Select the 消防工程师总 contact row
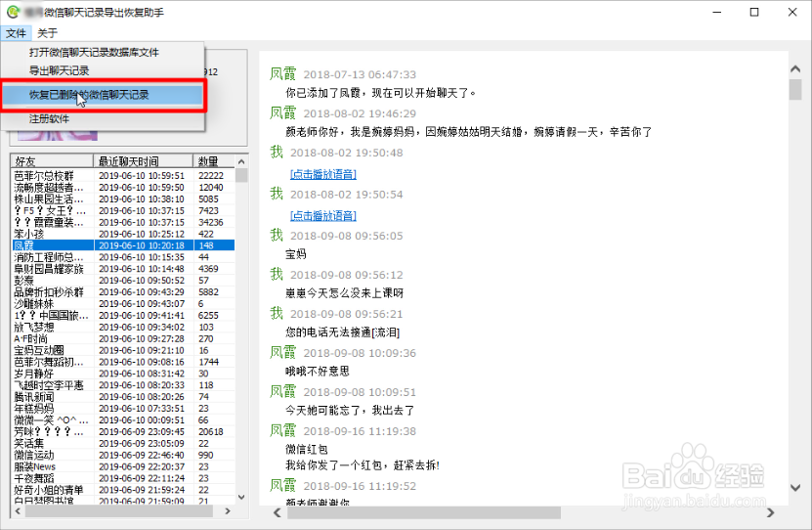 123,257
